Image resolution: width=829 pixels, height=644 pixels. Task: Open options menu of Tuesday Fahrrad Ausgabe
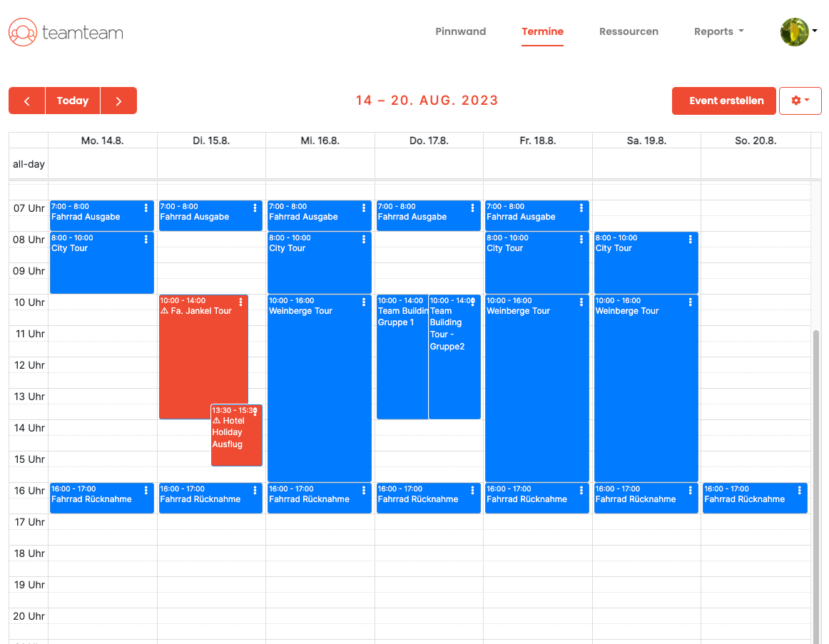[x=255, y=208]
